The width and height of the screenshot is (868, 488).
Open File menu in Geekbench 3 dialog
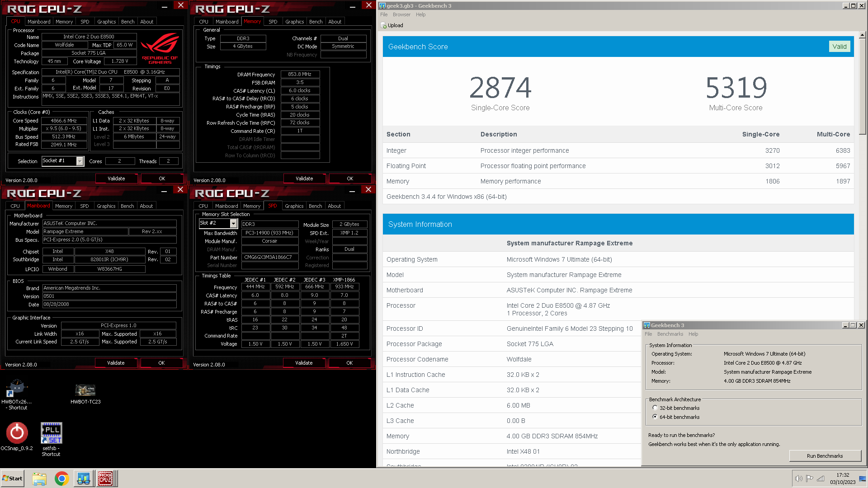pos(648,334)
